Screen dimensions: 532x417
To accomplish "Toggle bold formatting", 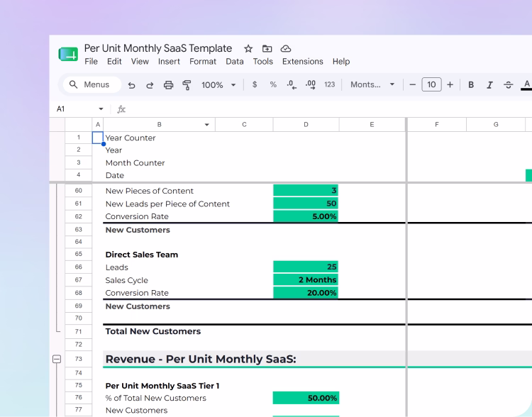I will 471,85.
